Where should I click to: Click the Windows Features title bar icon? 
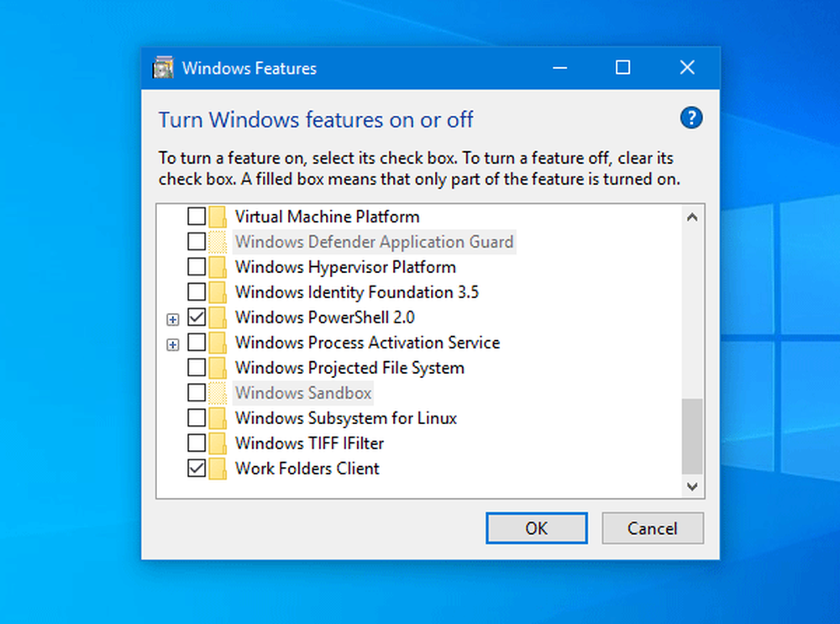163,68
